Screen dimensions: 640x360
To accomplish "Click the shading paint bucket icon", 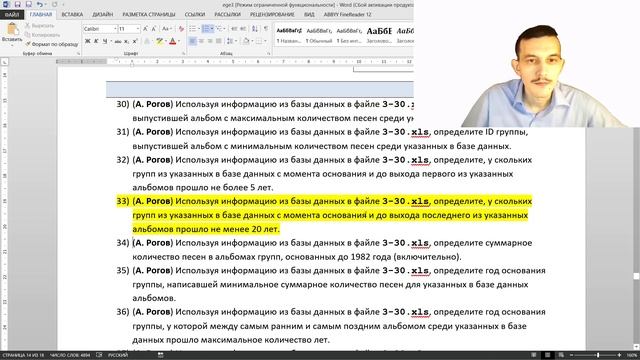I will pyautogui.click(x=246, y=41).
